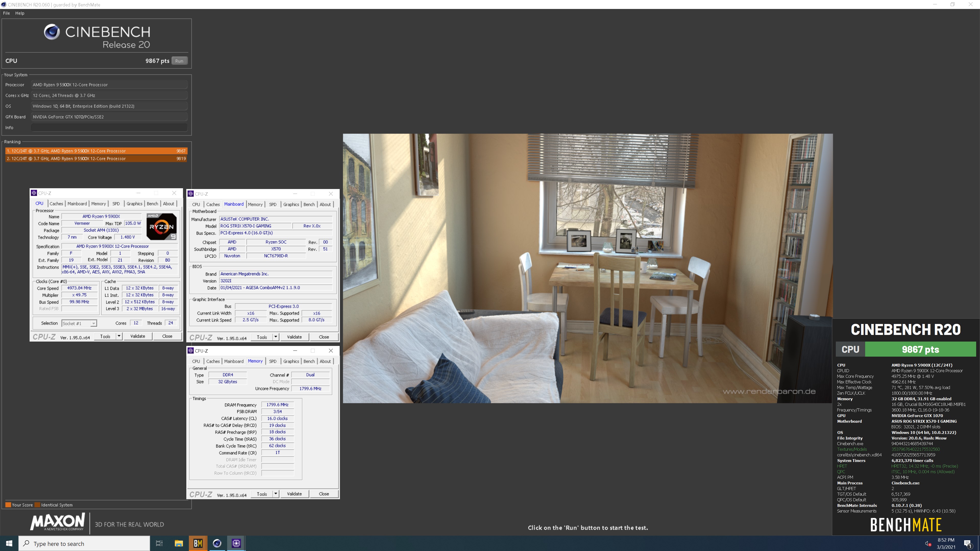The width and height of the screenshot is (980, 551).
Task: Open About tab in the Memory CPU-Z window
Action: point(325,361)
